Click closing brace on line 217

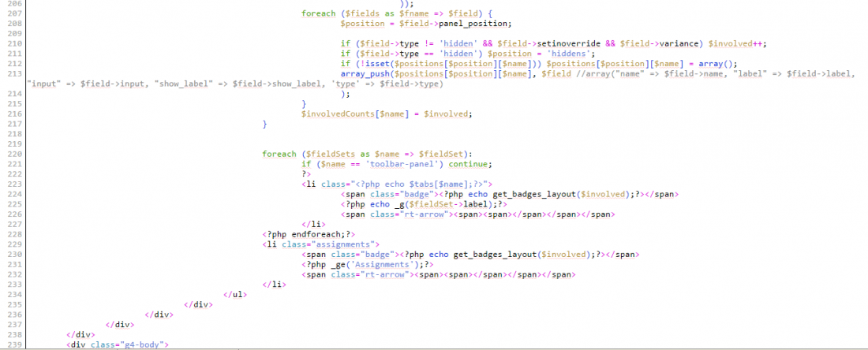[264, 124]
